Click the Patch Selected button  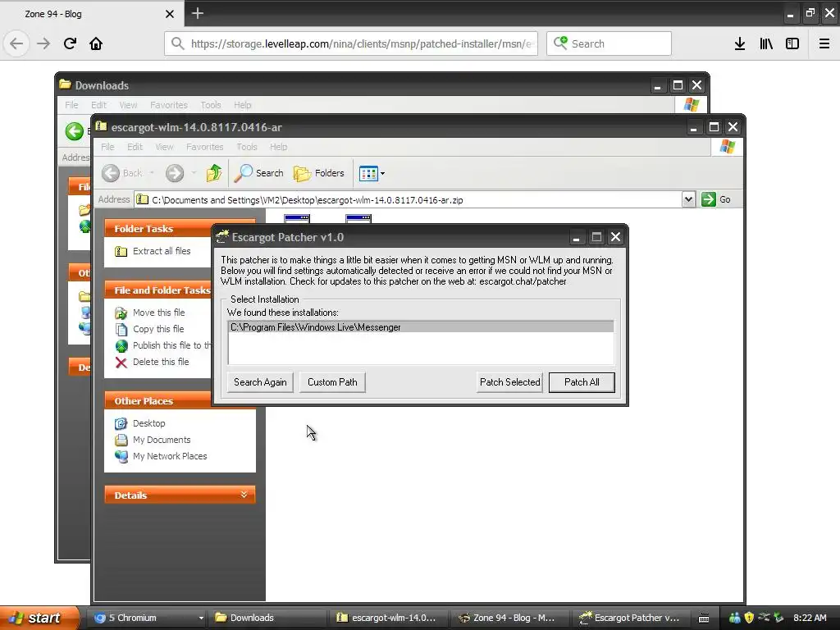(x=509, y=382)
